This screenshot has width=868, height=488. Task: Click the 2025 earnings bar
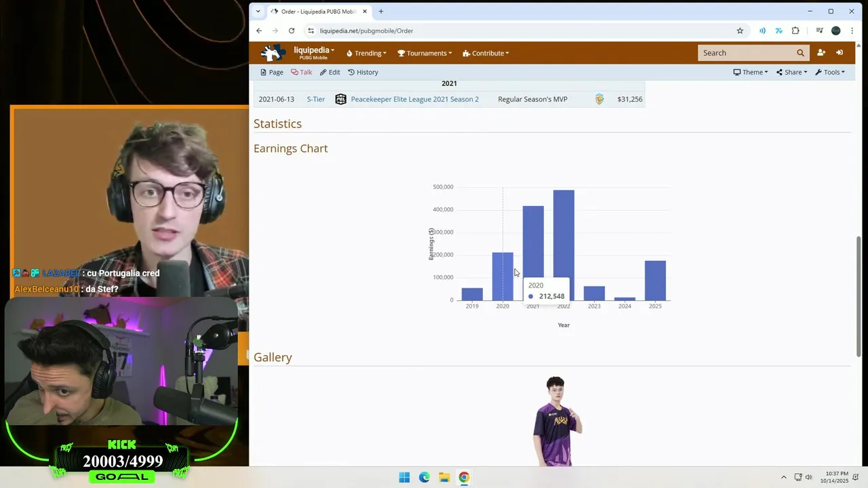pos(655,281)
